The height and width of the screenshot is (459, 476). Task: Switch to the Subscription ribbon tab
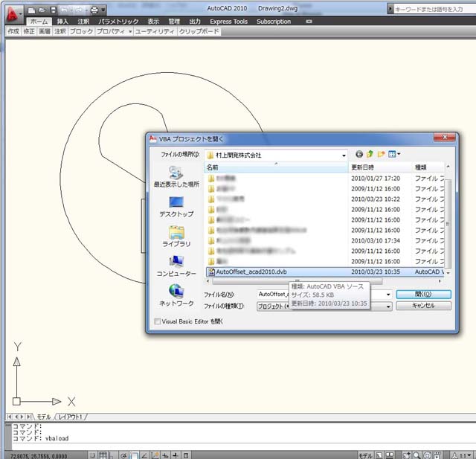coord(274,22)
